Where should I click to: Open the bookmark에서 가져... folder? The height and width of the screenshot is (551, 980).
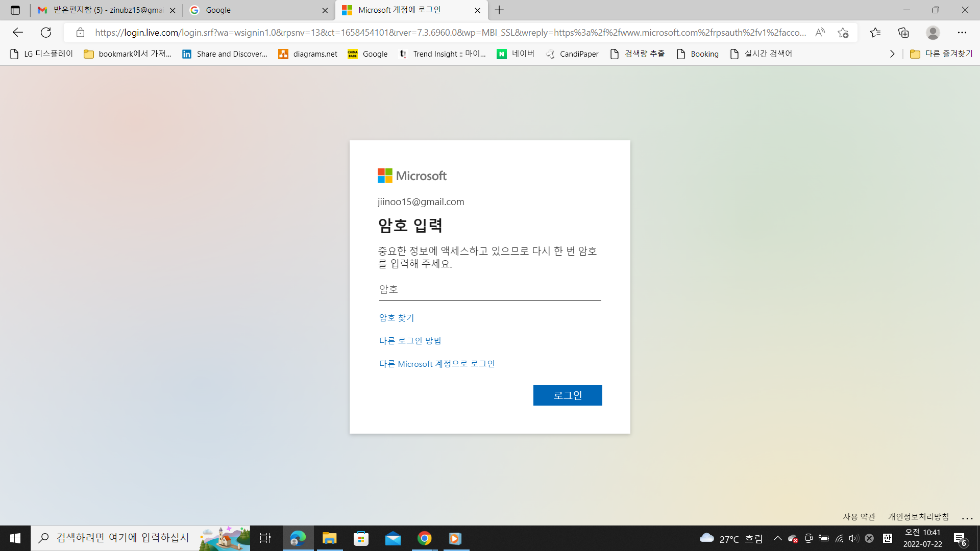click(128, 54)
